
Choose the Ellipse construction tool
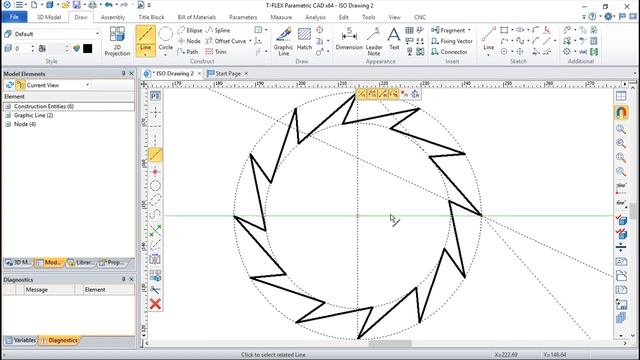click(x=190, y=30)
